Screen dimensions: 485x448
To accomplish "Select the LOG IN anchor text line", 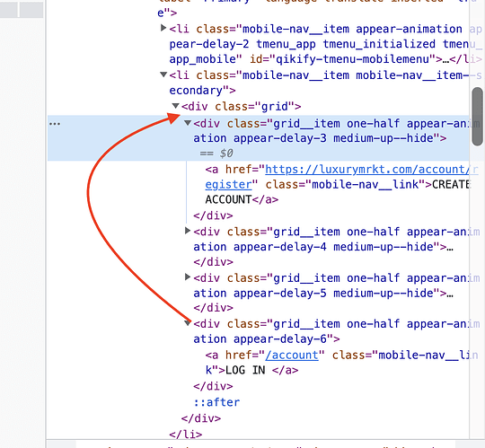I will coord(252,371).
